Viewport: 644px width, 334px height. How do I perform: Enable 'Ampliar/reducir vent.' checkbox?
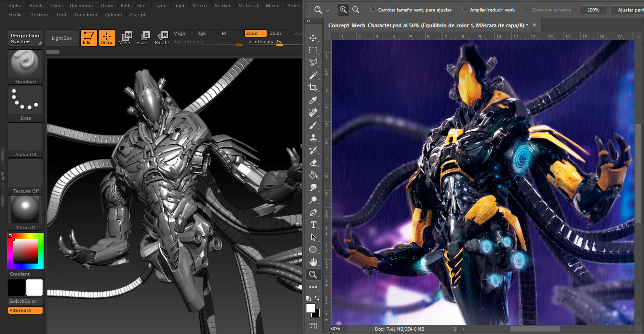(465, 10)
